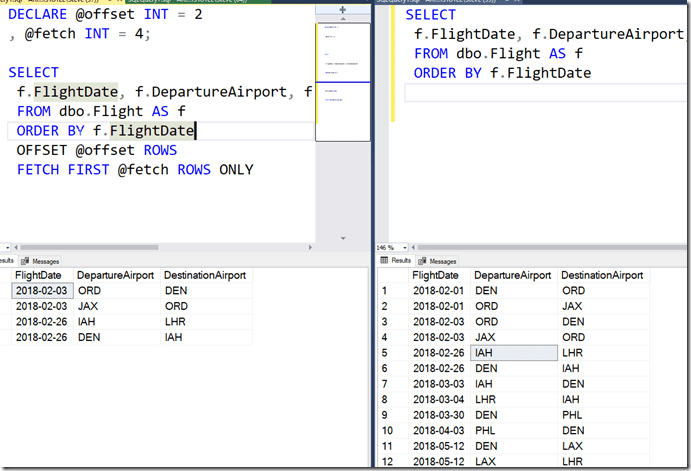The width and height of the screenshot is (691, 471).
Task: Click the OFFSET @offset ROWS line in the left query
Action: (x=97, y=150)
